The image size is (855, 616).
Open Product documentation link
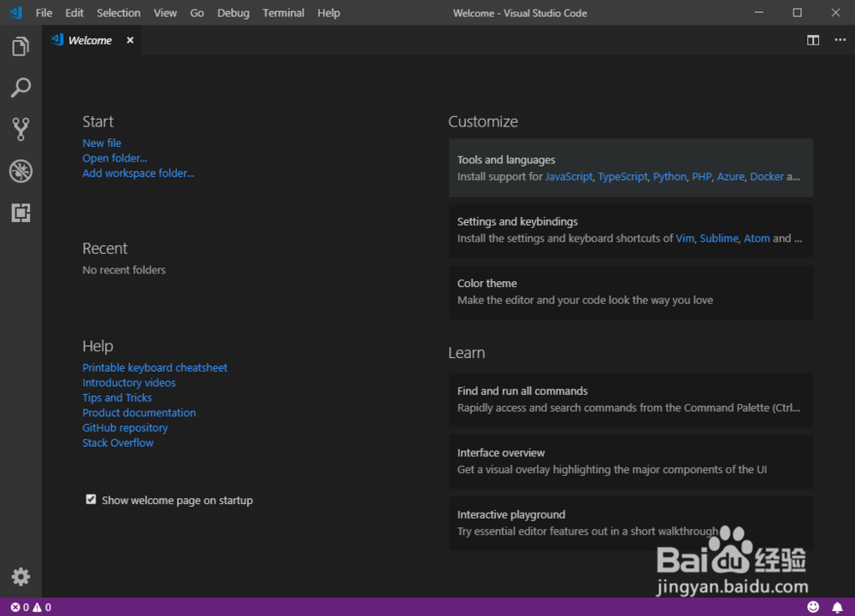click(x=139, y=413)
